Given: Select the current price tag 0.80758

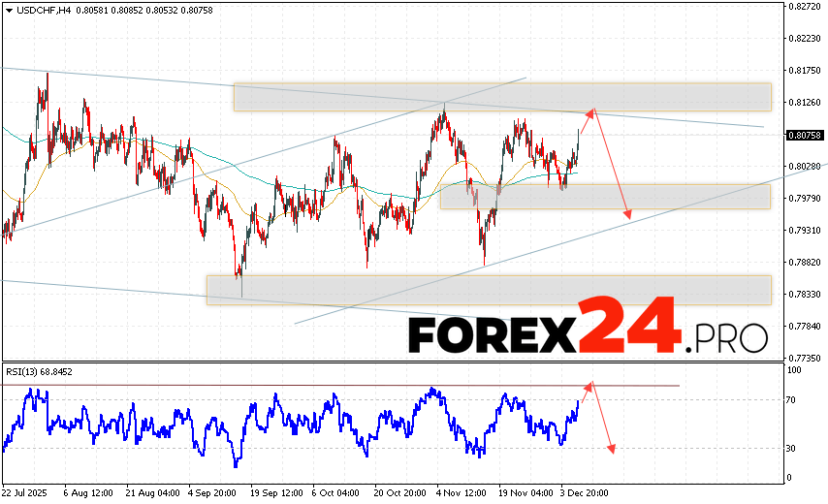Looking at the screenshot, I should [805, 135].
